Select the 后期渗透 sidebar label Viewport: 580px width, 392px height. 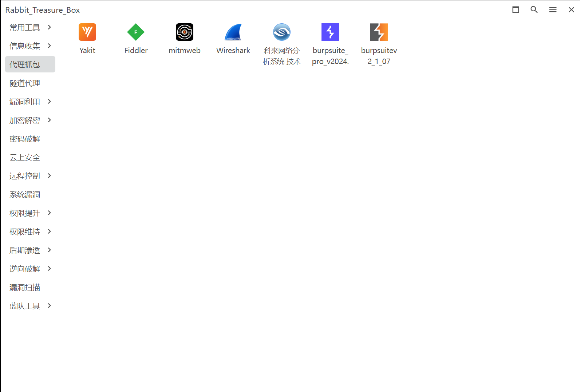[25, 250]
